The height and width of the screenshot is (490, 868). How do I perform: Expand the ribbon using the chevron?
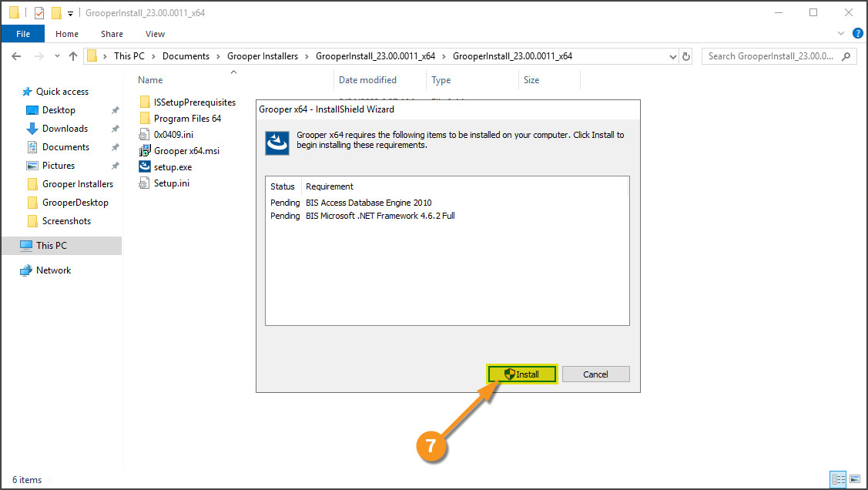coord(841,33)
